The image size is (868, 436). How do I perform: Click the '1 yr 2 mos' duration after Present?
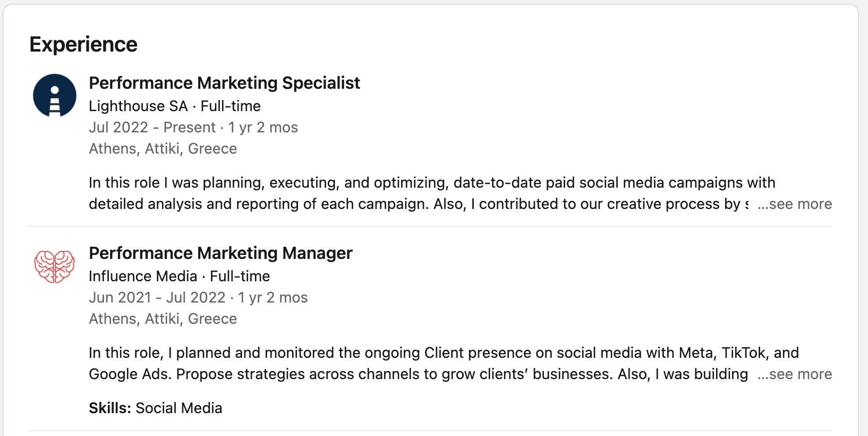(x=263, y=128)
